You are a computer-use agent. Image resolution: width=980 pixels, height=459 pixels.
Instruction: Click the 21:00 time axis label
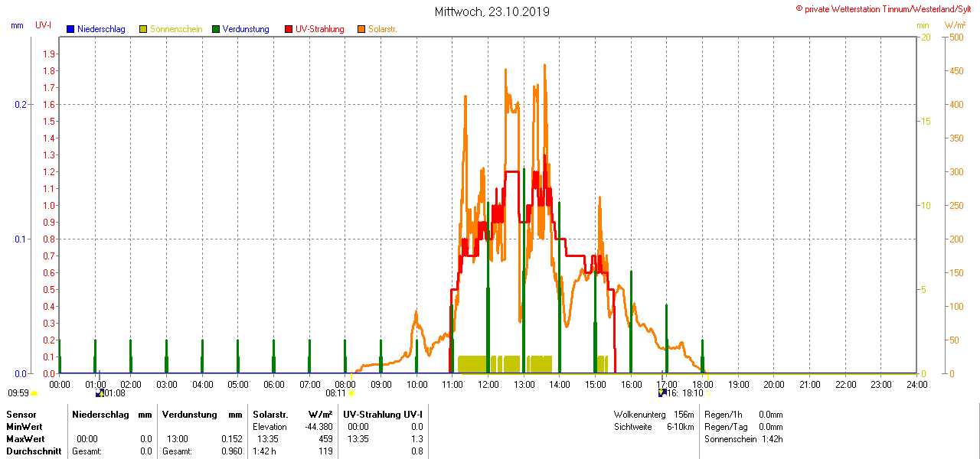(x=809, y=384)
